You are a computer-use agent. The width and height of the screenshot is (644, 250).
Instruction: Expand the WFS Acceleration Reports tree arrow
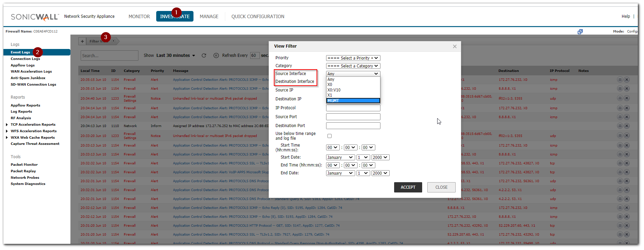click(x=7, y=131)
